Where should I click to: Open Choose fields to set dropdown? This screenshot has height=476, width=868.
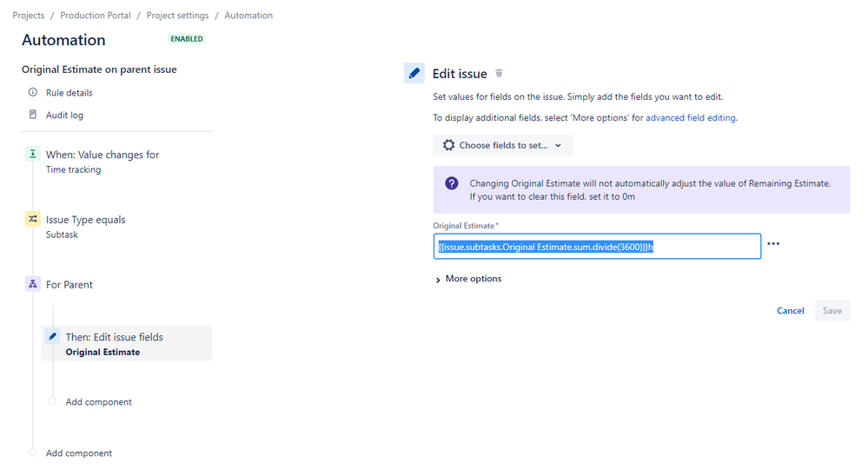click(x=503, y=145)
